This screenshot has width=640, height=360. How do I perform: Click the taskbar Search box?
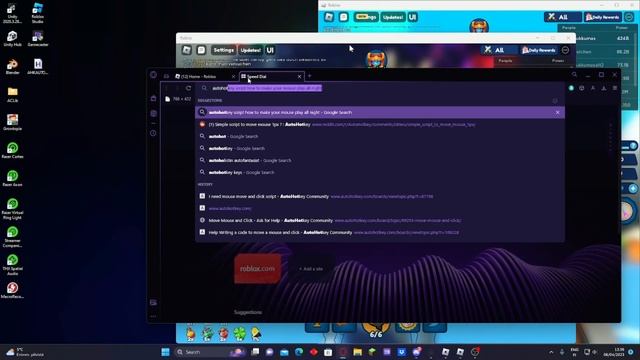pyautogui.click(x=210, y=352)
